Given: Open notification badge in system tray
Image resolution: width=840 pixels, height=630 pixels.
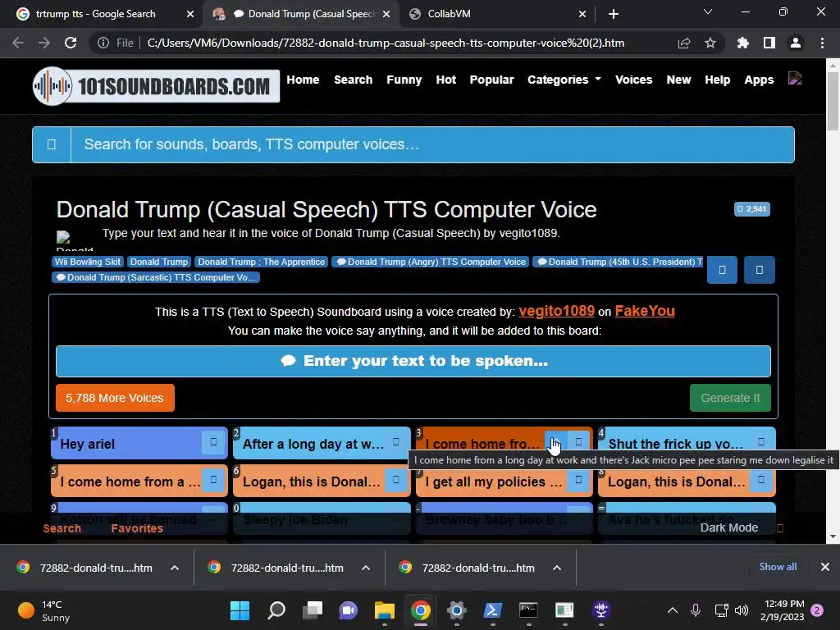Looking at the screenshot, I should point(817,610).
